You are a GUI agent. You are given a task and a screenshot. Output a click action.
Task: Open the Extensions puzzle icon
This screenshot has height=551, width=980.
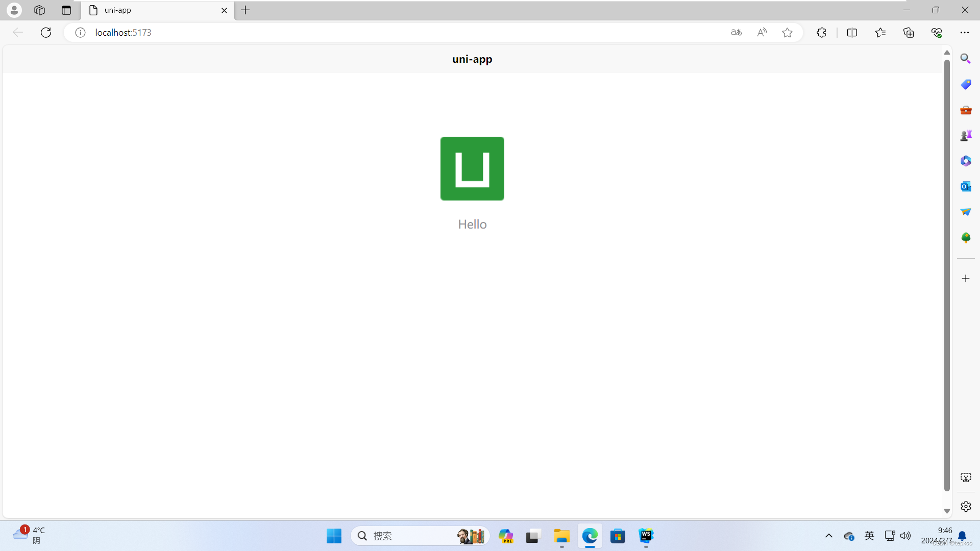[x=821, y=32]
